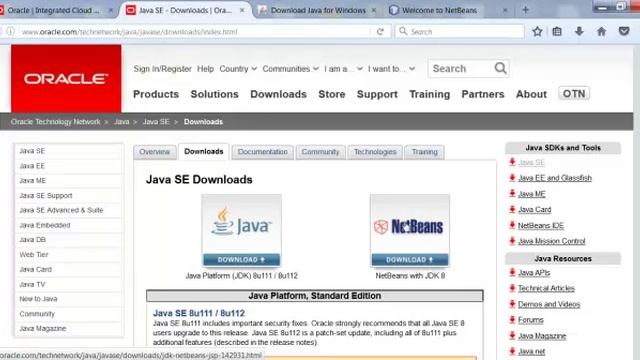Image resolution: width=640 pixels, height=360 pixels.
Task: Open the Help link
Action: coord(205,69)
